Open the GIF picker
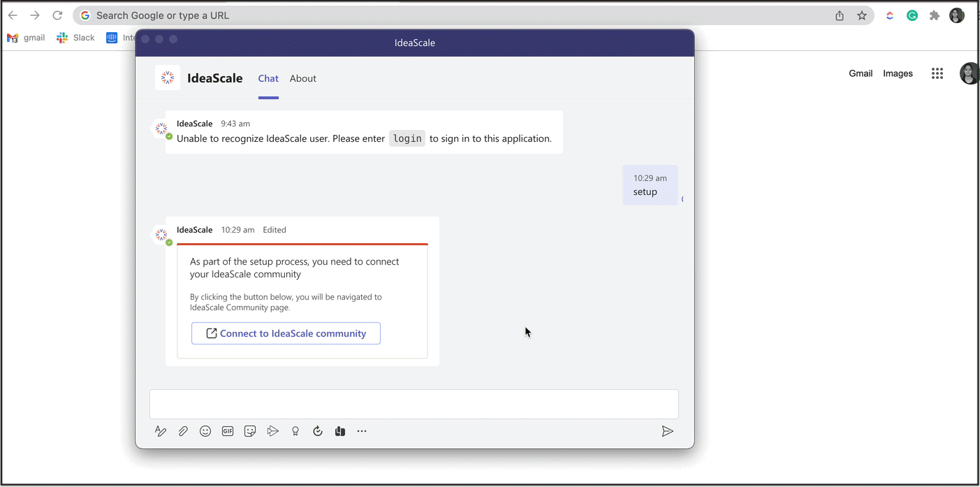980x487 pixels. pos(228,431)
